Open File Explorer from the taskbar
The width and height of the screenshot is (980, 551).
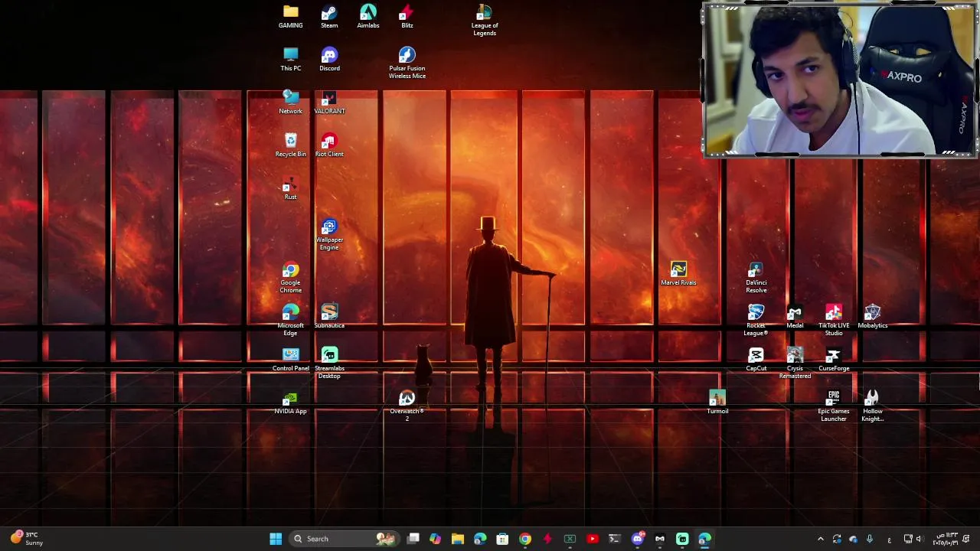(458, 539)
